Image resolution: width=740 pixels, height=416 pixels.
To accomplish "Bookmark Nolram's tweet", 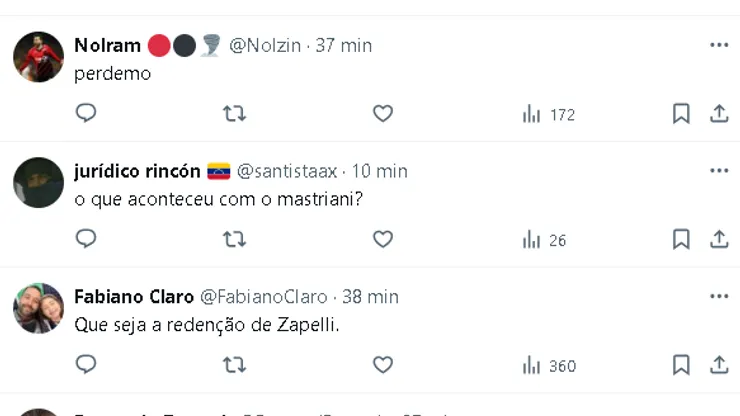I will 681,114.
